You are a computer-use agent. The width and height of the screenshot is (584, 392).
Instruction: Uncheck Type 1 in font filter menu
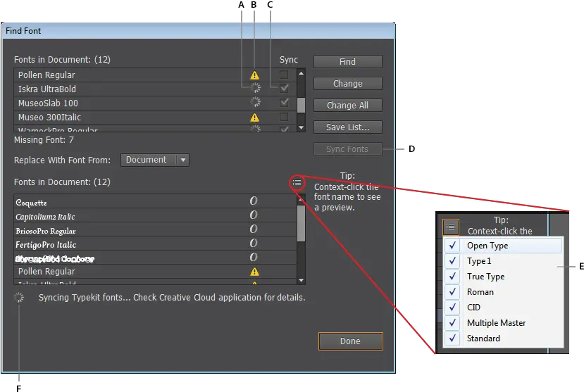(x=503, y=261)
